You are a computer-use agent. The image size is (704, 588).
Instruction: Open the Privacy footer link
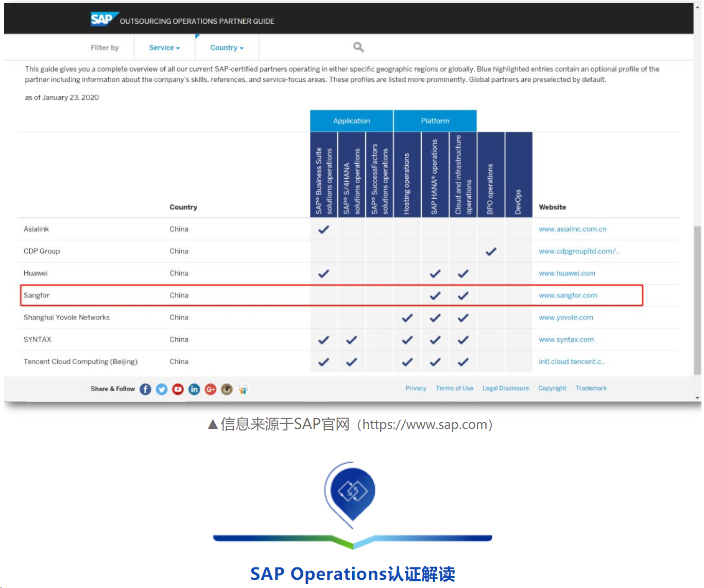416,388
